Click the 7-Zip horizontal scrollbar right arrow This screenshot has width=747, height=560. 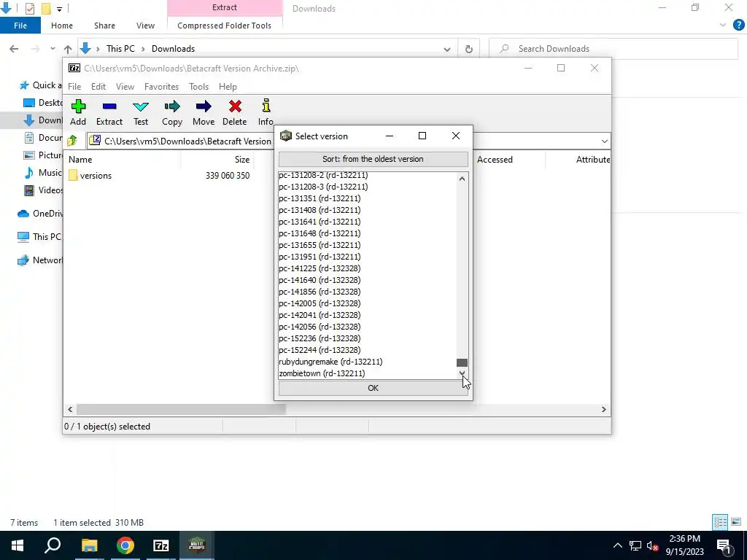click(603, 410)
